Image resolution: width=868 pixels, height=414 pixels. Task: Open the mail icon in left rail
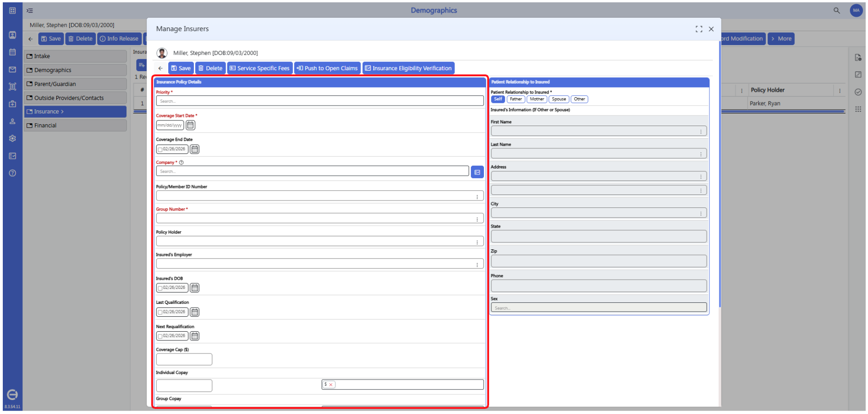point(13,69)
